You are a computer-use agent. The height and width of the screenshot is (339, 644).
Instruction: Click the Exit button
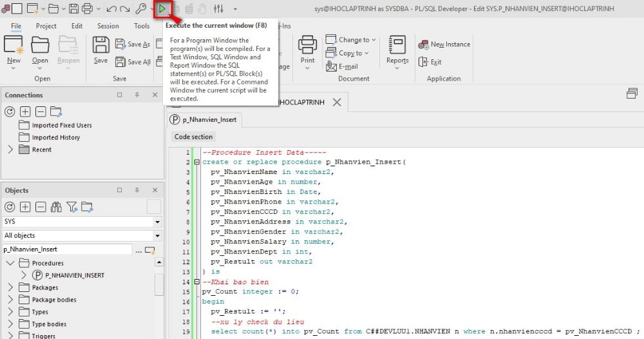(430, 62)
